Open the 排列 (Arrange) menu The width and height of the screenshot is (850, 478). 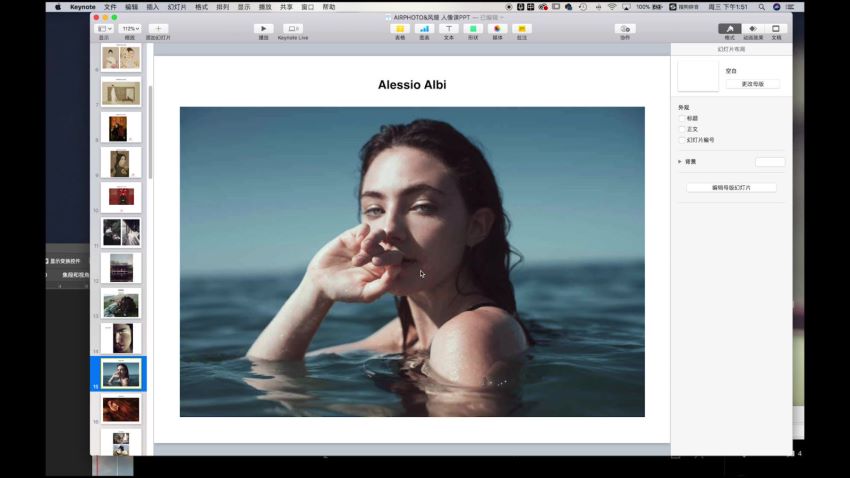(x=222, y=7)
